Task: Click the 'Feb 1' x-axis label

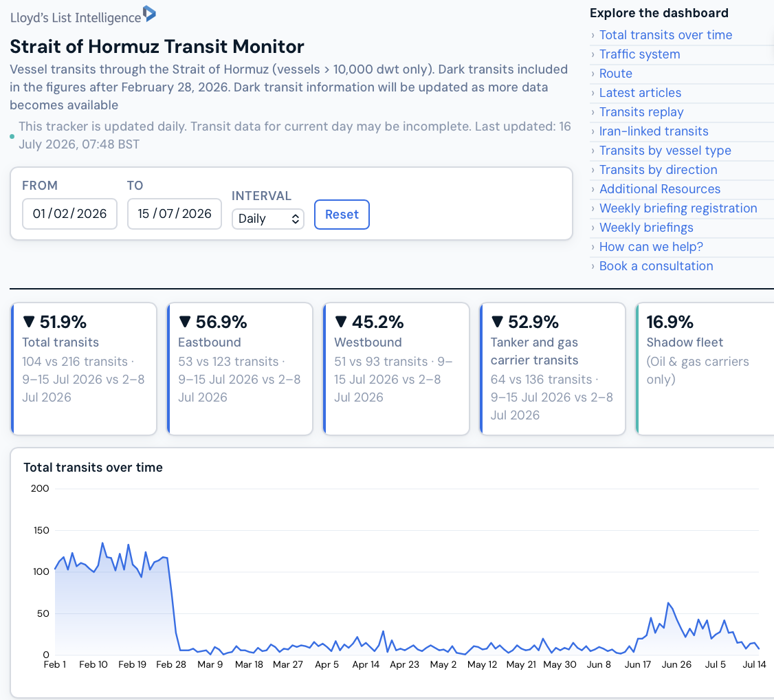Action: click(x=55, y=664)
